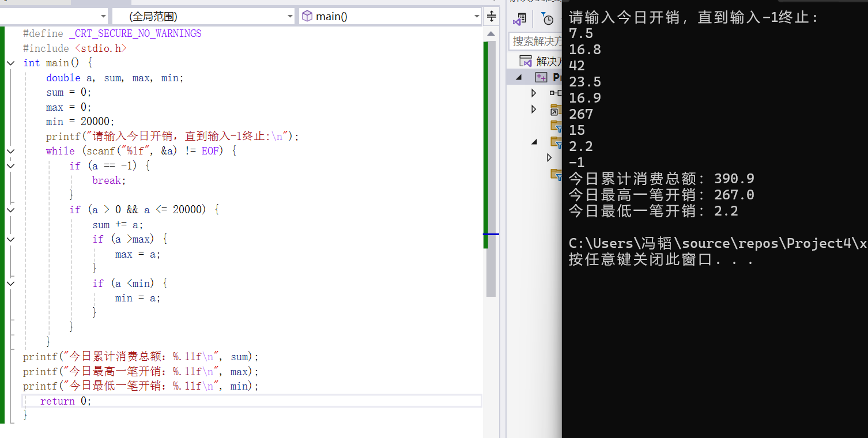868x438 pixels.
Task: Select the C++ project node icon
Action: tap(541, 77)
